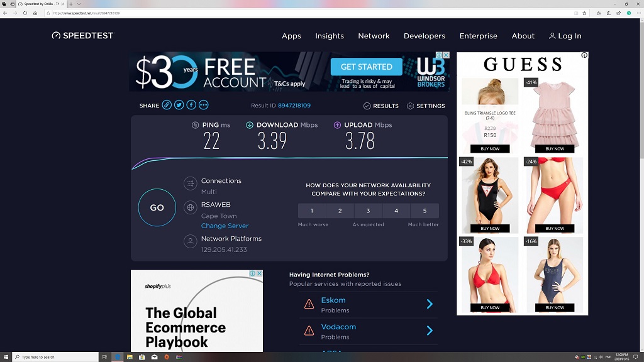Image resolution: width=644 pixels, height=362 pixels.
Task: Click the browser Share page icon
Action: pos(619,13)
